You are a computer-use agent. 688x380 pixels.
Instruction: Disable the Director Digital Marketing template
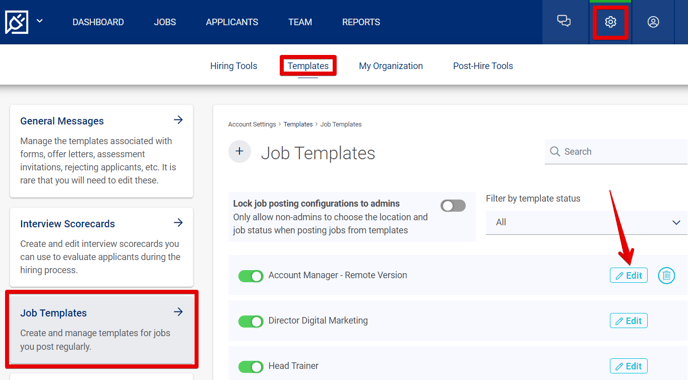[x=251, y=321]
